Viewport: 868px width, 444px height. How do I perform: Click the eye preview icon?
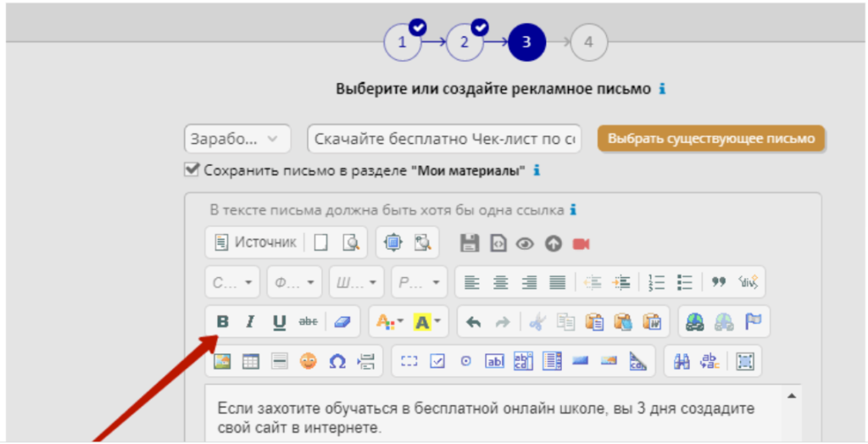[525, 243]
